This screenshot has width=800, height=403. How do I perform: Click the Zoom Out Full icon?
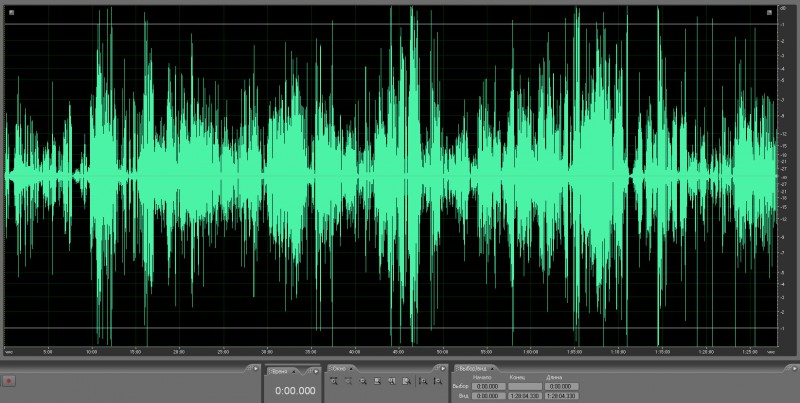pyautogui.click(x=363, y=381)
